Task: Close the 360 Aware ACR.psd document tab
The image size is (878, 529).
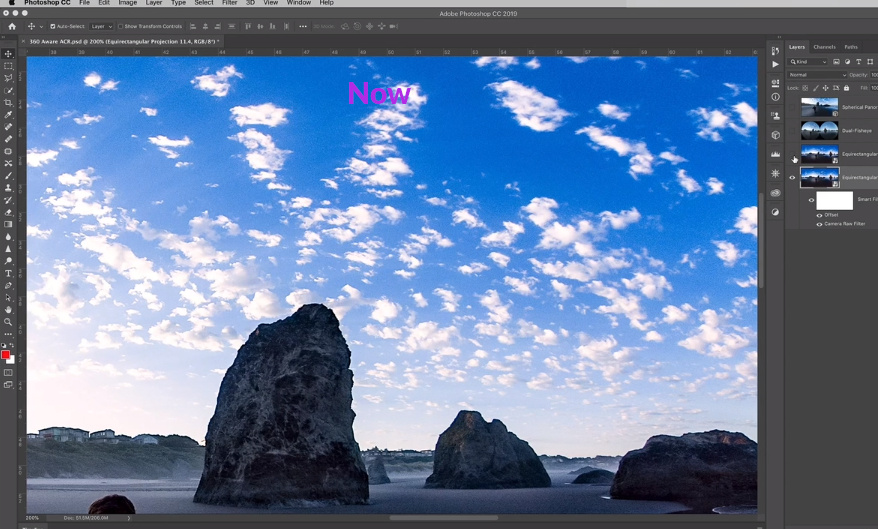Action: (x=23, y=41)
